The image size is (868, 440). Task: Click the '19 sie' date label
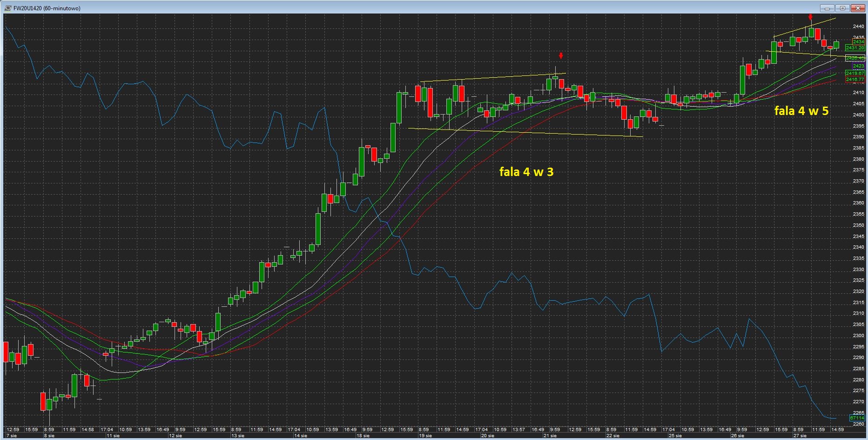[425, 436]
